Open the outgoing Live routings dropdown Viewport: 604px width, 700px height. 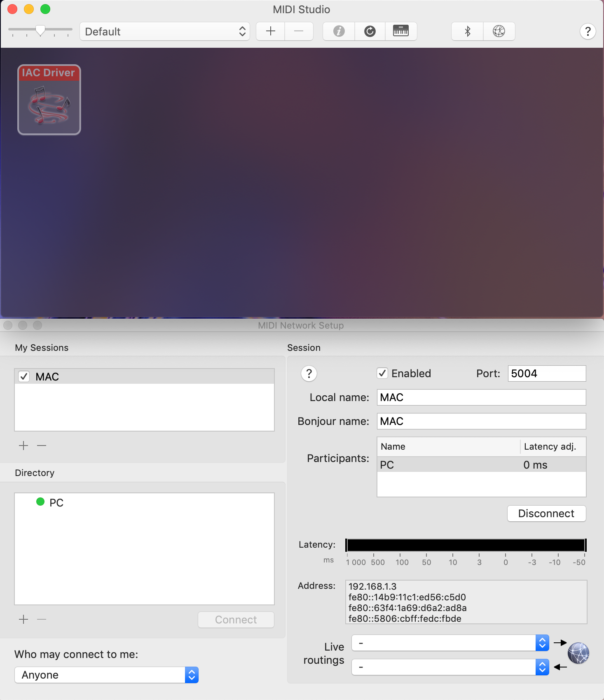click(x=450, y=643)
